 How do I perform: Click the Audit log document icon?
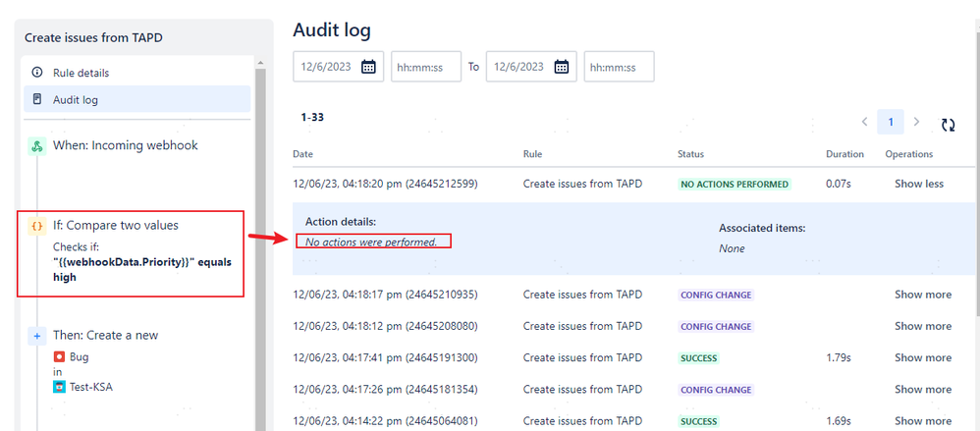(x=37, y=99)
